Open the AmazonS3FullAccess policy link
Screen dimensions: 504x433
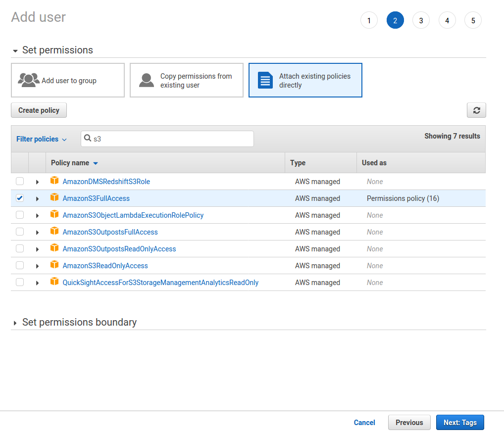[96, 198]
